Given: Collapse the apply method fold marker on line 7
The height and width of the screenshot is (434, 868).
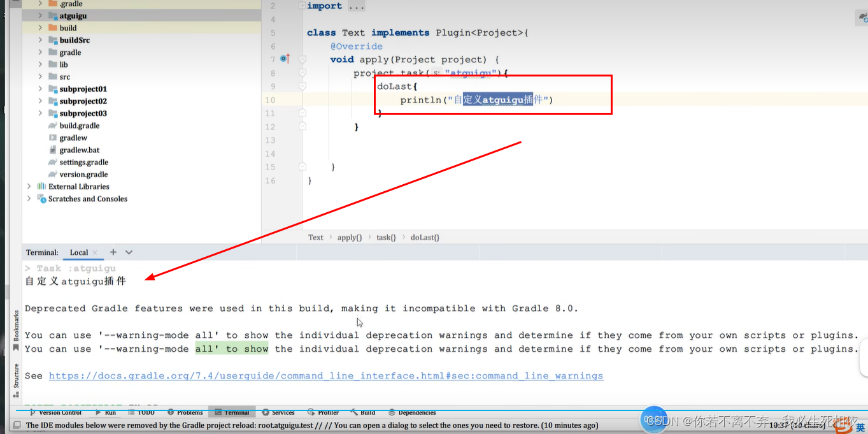Looking at the screenshot, I should click(x=302, y=59).
